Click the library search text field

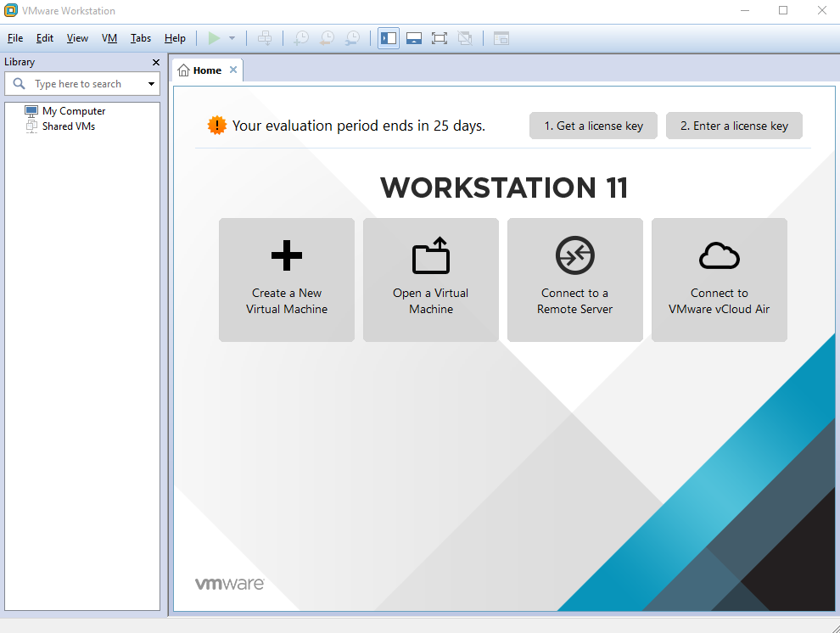click(82, 84)
